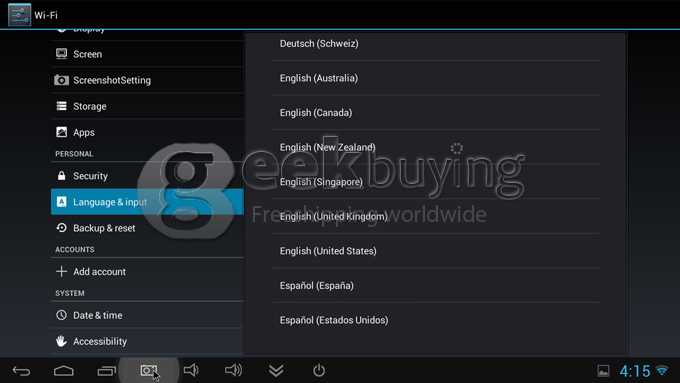The height and width of the screenshot is (383, 680).
Task: Open Security settings
Action: pos(147,176)
